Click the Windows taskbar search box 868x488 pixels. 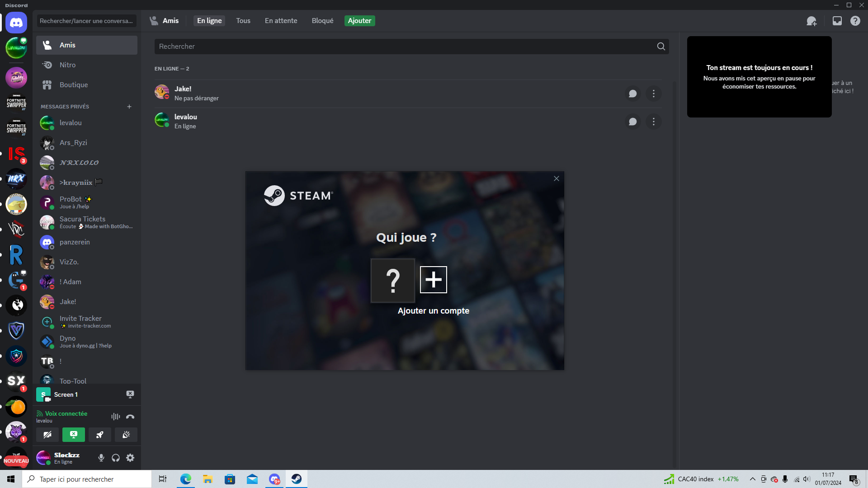point(87,479)
